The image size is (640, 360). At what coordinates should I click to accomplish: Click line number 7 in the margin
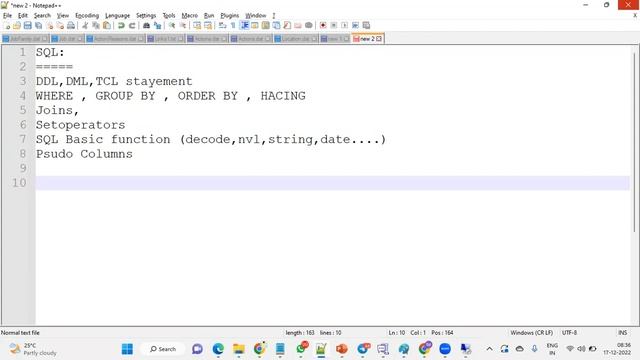[23, 139]
